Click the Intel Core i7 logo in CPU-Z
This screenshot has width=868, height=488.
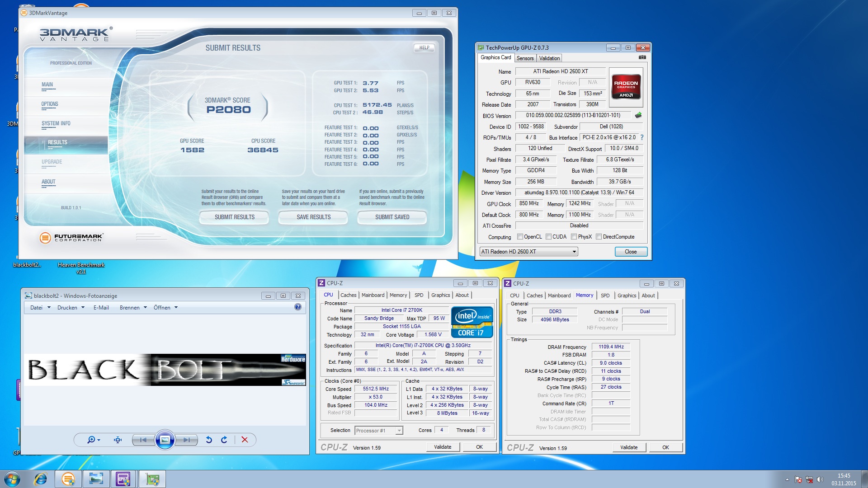coord(472,323)
